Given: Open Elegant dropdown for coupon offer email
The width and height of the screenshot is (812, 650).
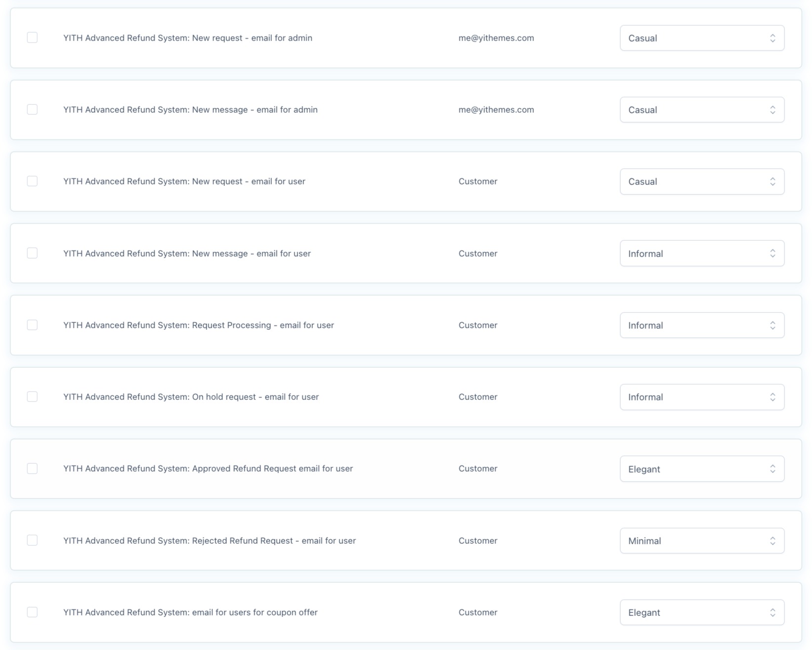Looking at the screenshot, I should (702, 612).
